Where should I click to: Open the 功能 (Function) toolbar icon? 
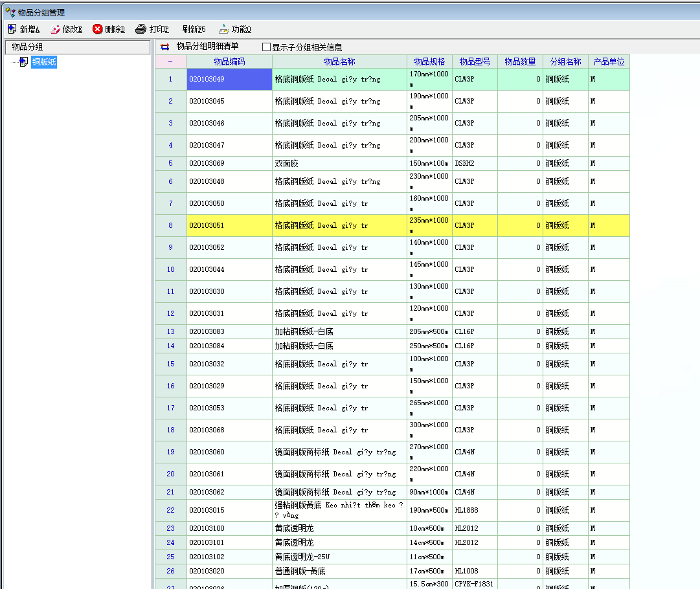pos(223,29)
